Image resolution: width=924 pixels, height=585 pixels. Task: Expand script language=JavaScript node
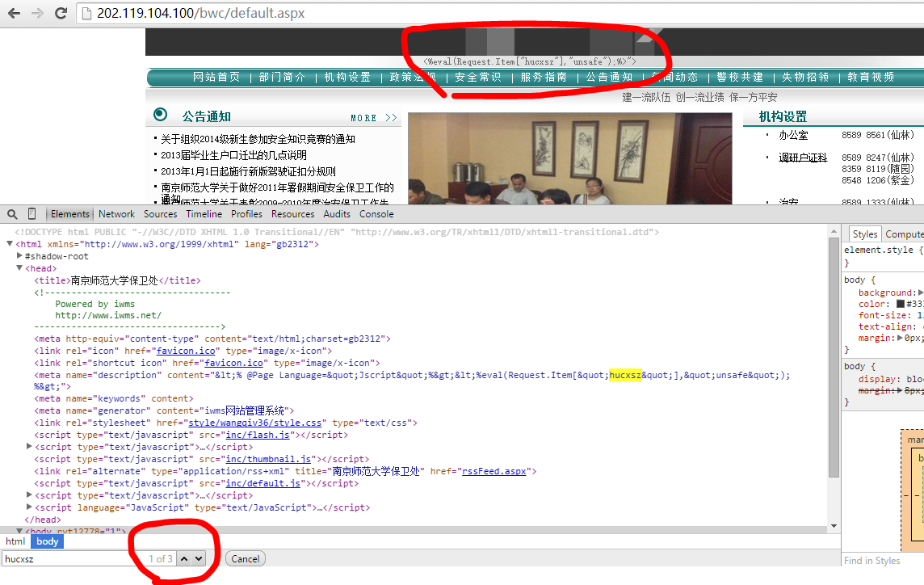point(29,507)
